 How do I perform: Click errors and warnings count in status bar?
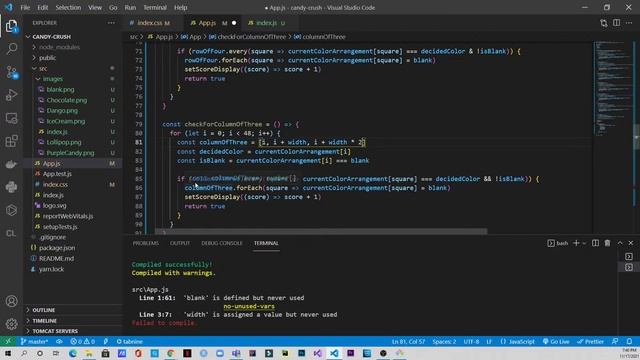pyautogui.click(x=82, y=342)
